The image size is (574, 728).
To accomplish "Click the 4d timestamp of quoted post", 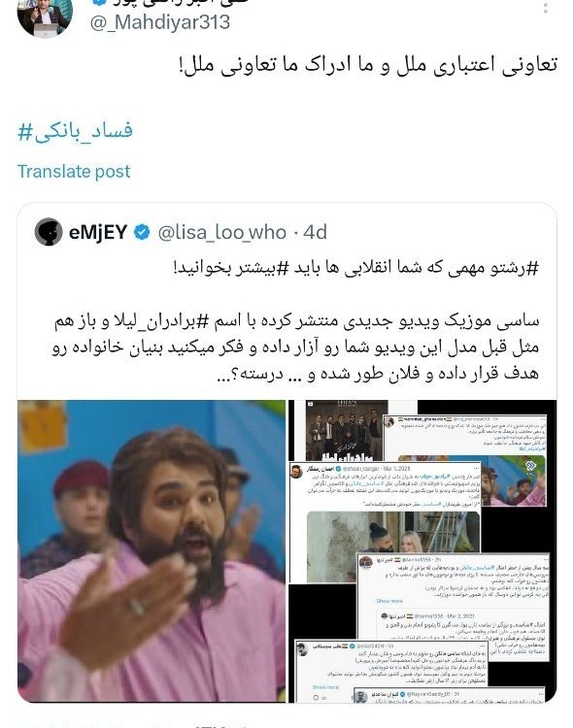I will [x=316, y=232].
